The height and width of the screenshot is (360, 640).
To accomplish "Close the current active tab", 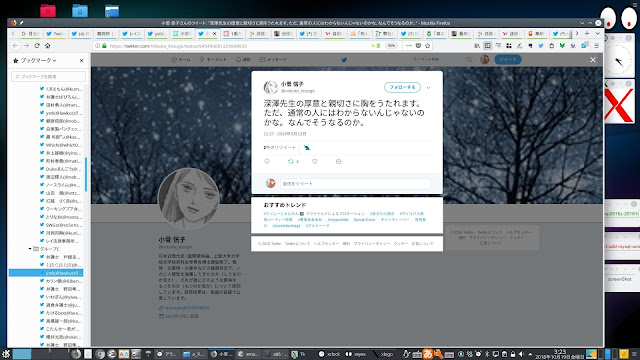I will [x=214, y=33].
